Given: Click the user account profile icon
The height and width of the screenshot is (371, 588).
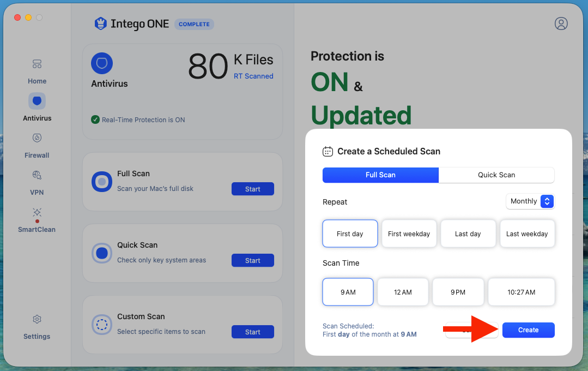Looking at the screenshot, I should [x=561, y=23].
